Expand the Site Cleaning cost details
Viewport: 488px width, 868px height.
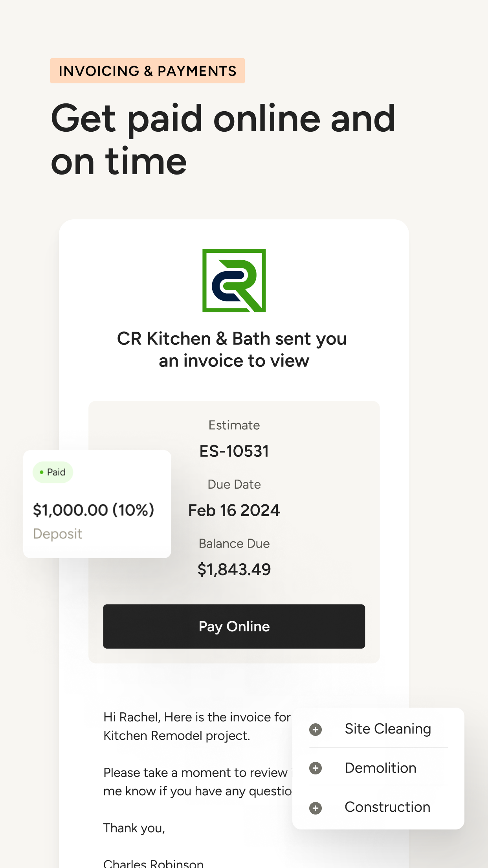click(387, 729)
